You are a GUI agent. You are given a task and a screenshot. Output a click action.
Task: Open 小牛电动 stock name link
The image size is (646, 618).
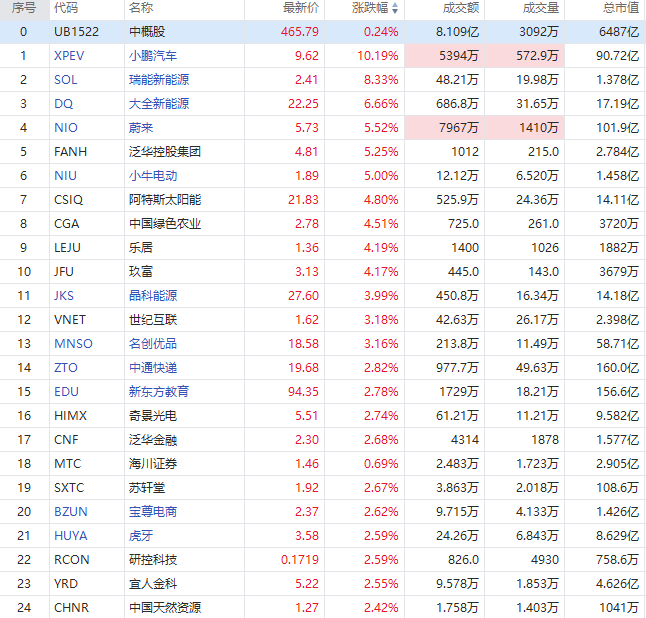pos(152,176)
